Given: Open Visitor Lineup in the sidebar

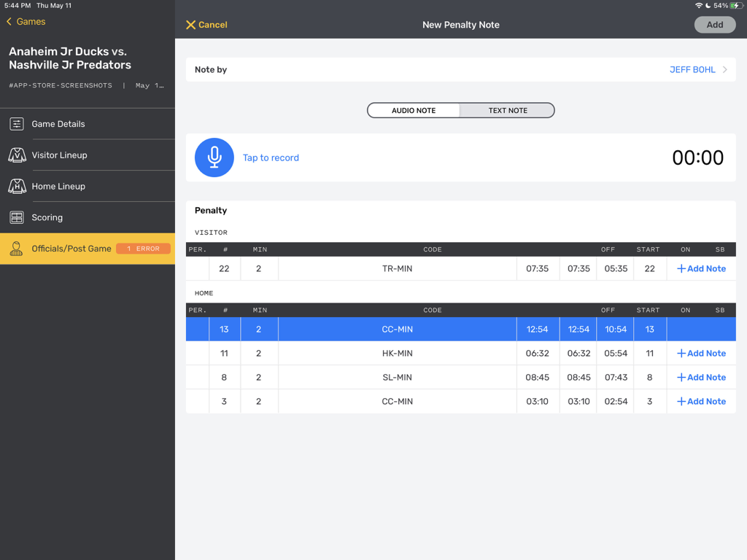Looking at the screenshot, I should 59,155.
